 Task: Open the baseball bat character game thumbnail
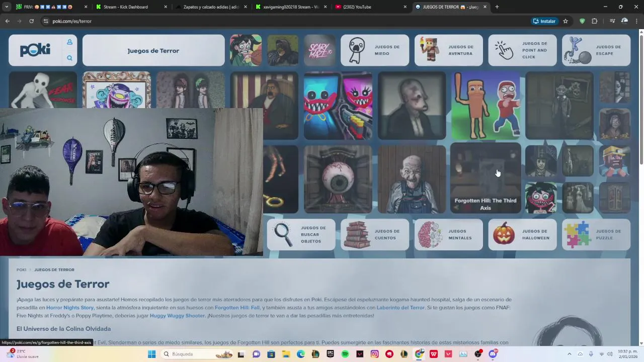tap(486, 106)
